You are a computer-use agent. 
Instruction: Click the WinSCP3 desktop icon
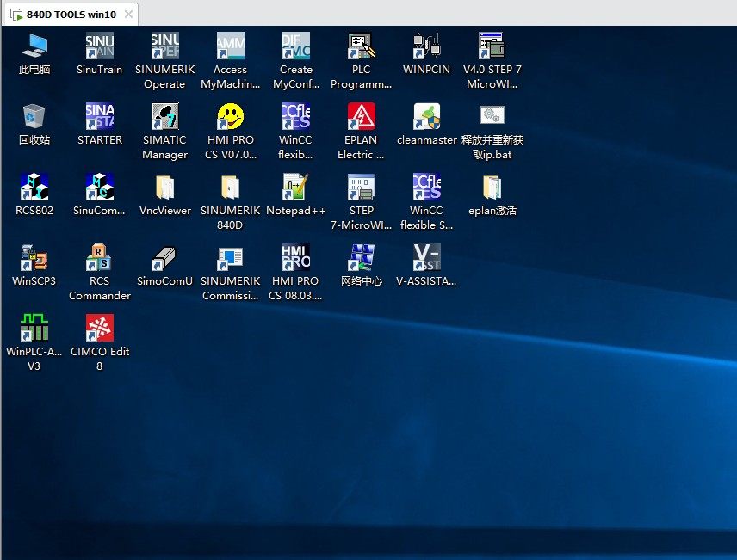pyautogui.click(x=34, y=259)
